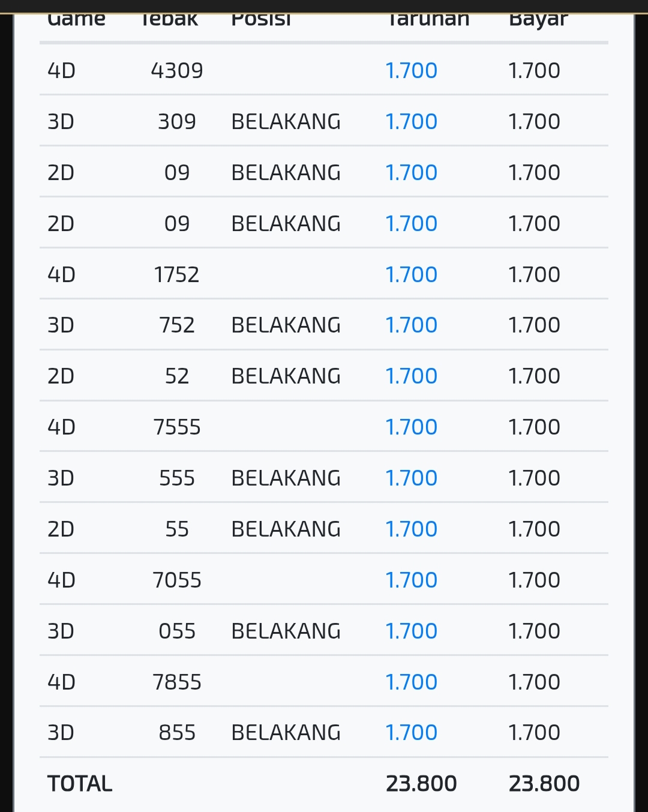
Task: Click the BELAKANG position in 752 row
Action: tap(286, 325)
